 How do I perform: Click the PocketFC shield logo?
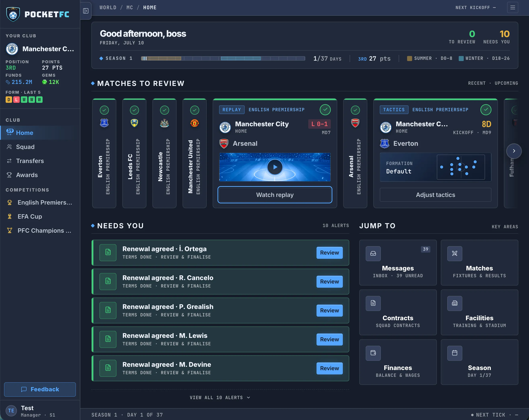point(13,14)
